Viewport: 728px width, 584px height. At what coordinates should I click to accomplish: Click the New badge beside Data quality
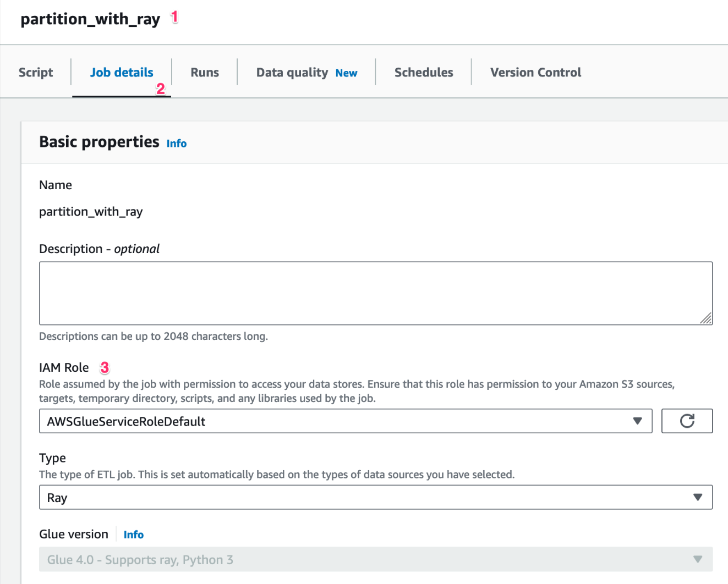coord(346,72)
